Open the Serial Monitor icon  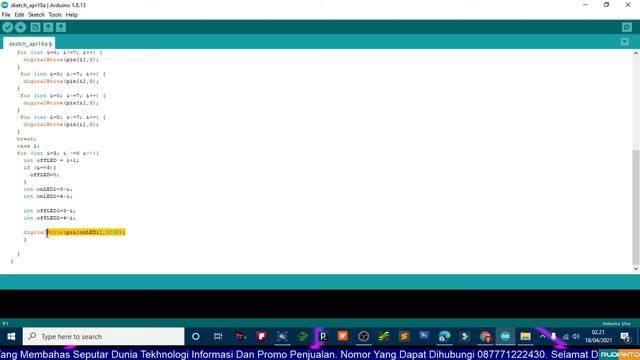pos(627,27)
